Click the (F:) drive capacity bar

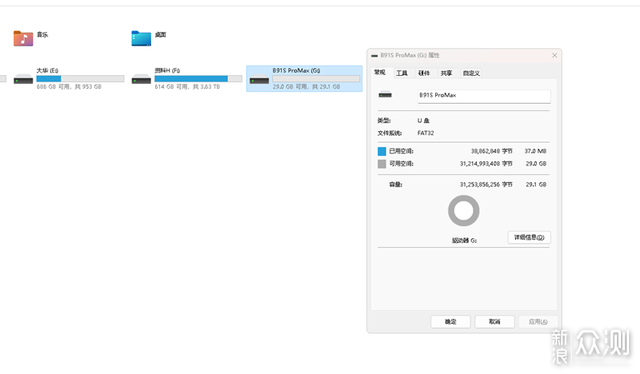pyautogui.click(x=198, y=78)
